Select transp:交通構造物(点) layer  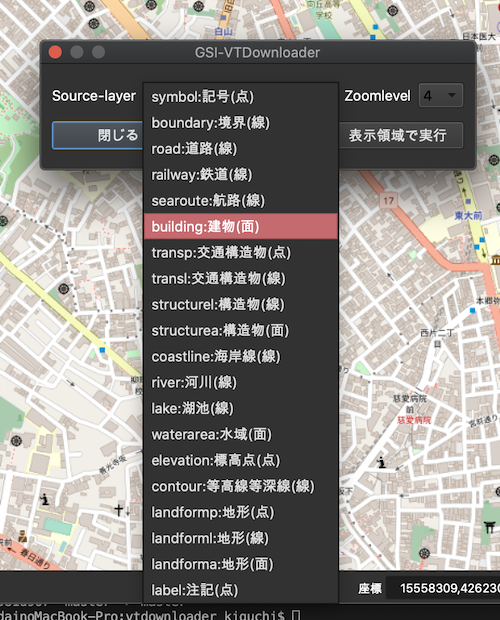click(241, 252)
